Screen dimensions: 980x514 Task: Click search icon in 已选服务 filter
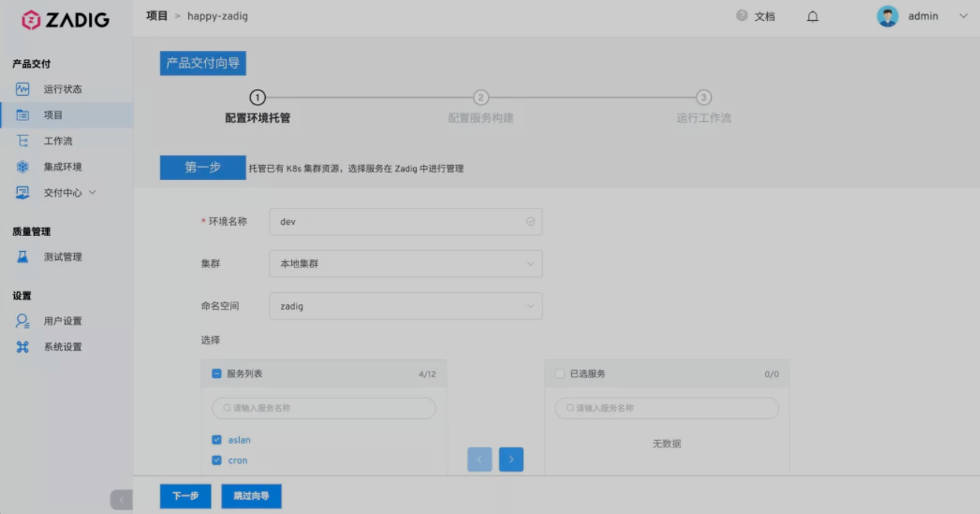[x=570, y=408]
